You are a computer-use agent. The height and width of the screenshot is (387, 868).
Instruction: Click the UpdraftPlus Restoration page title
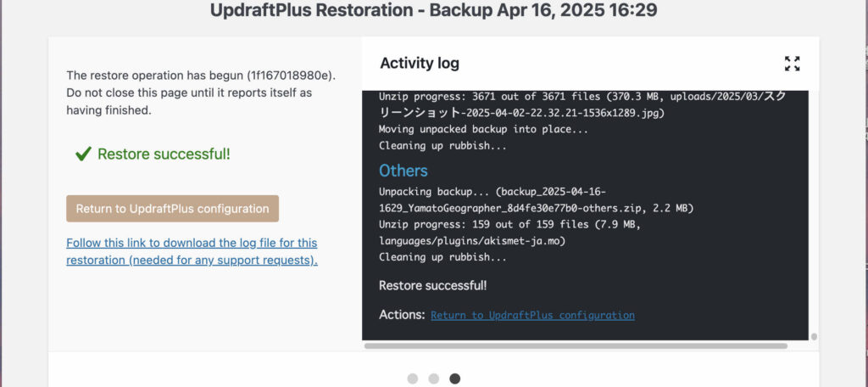click(x=433, y=10)
